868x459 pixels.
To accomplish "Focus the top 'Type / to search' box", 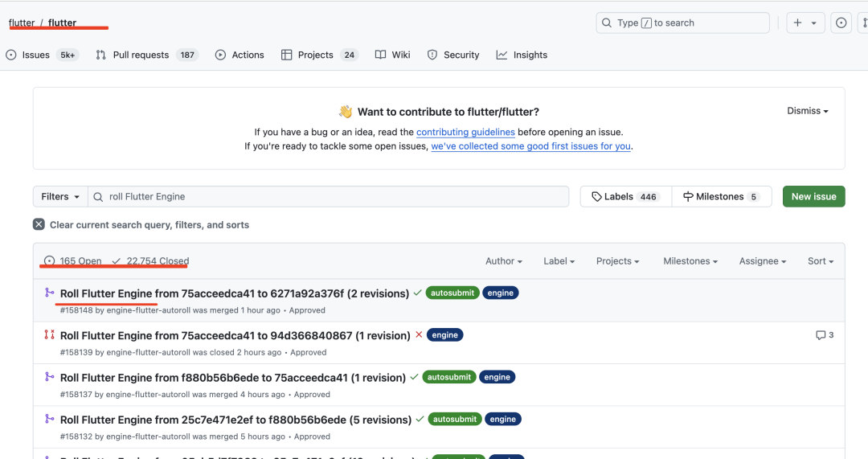I will (x=682, y=23).
